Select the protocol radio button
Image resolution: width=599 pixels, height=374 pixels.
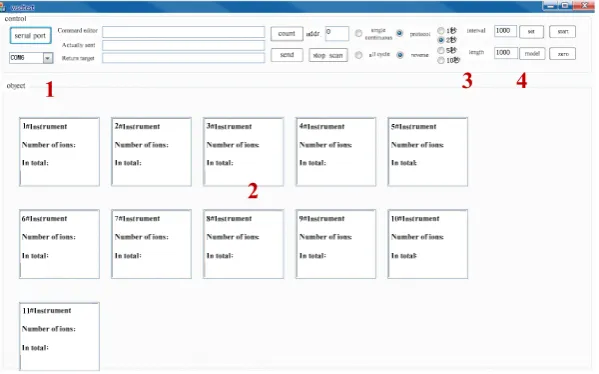(400, 33)
